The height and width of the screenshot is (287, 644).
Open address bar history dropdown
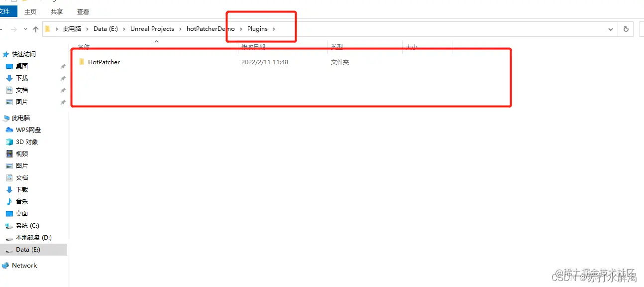(611, 29)
